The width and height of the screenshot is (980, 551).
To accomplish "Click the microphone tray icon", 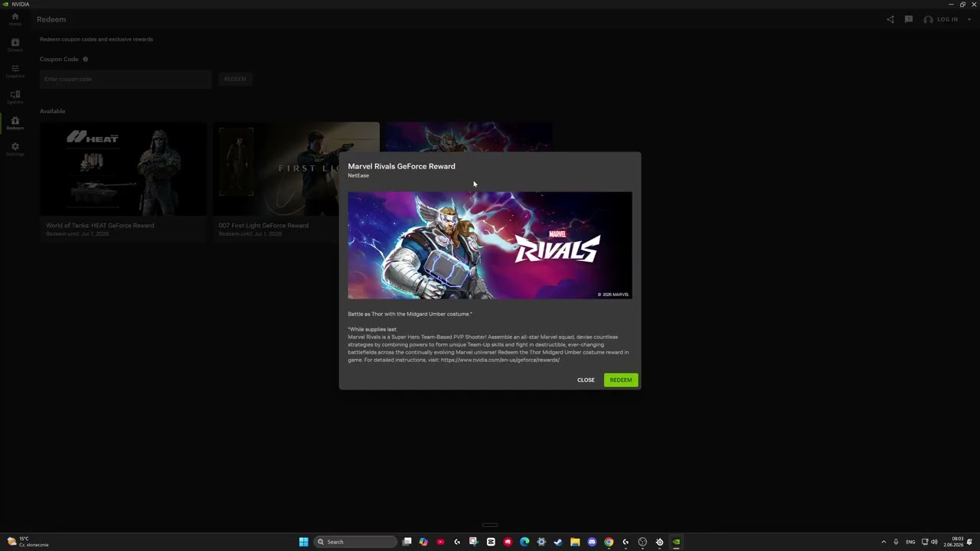I will (896, 542).
